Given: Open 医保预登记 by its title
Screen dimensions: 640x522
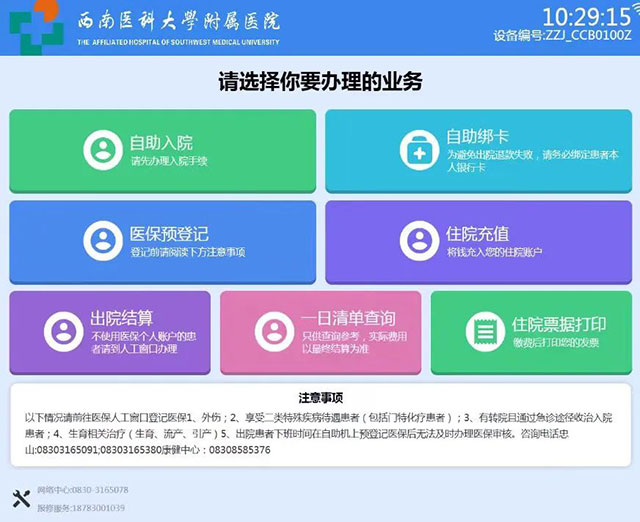Looking at the screenshot, I should coord(169,234).
